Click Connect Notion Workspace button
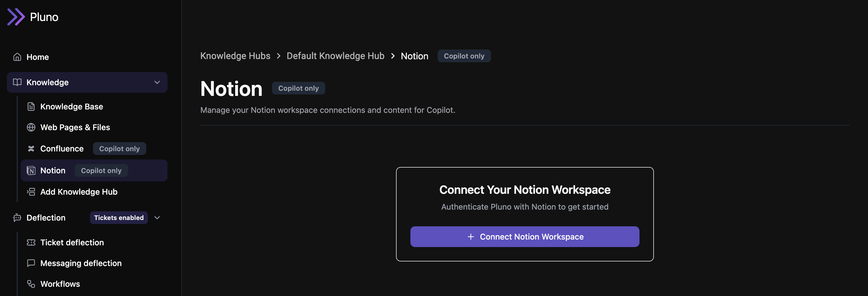 525,237
